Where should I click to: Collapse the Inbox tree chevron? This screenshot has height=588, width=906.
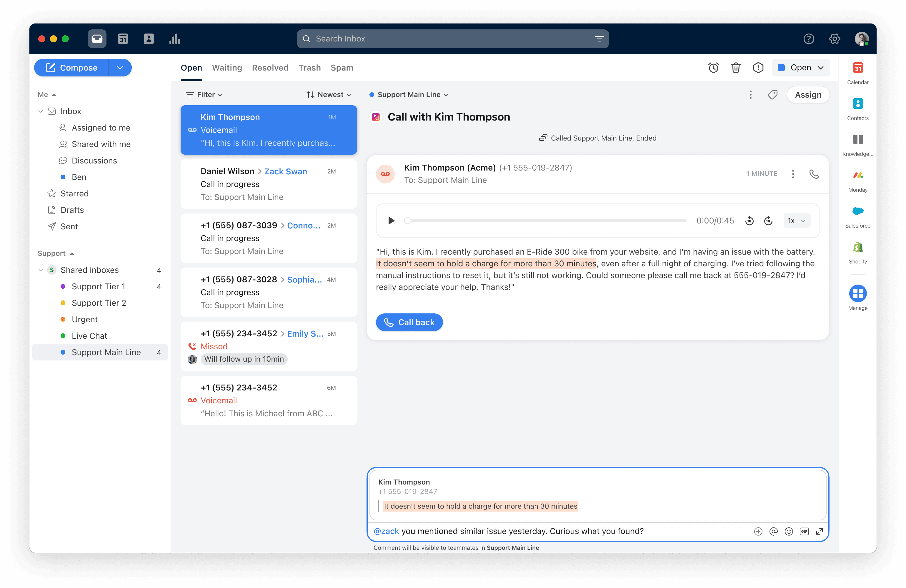coord(40,111)
